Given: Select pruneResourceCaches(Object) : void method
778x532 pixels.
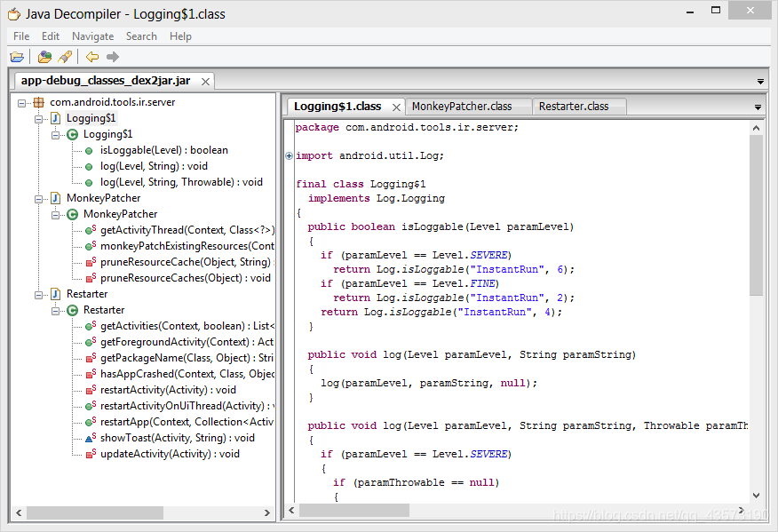Looking at the screenshot, I should [186, 278].
